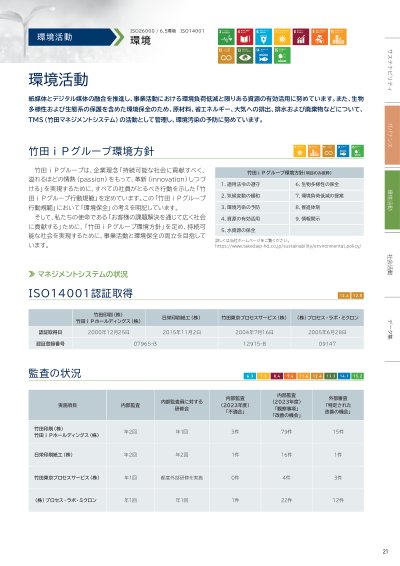Click the SDG 11 cities icon in header row
Image resolution: width=400 pixels, height=566 pixels.
click(339, 36)
